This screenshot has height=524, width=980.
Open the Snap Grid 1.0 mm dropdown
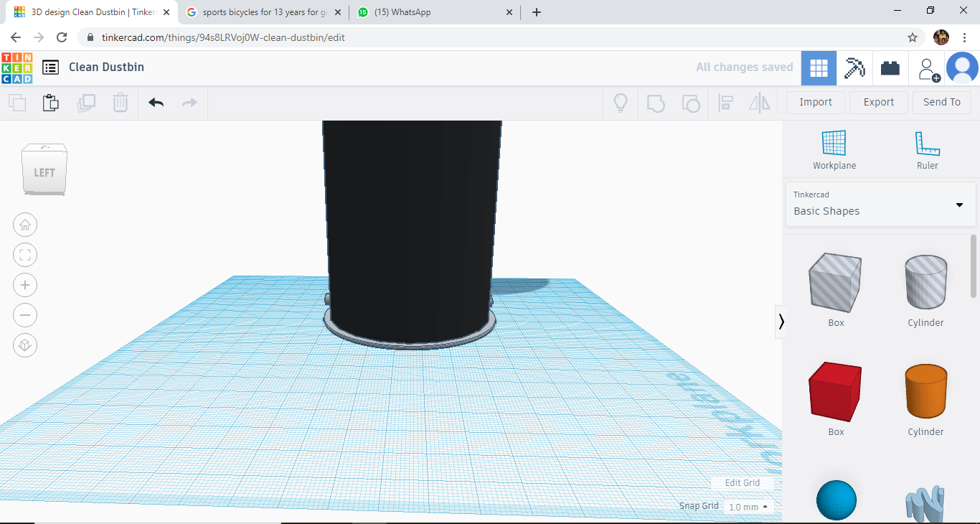(x=749, y=507)
